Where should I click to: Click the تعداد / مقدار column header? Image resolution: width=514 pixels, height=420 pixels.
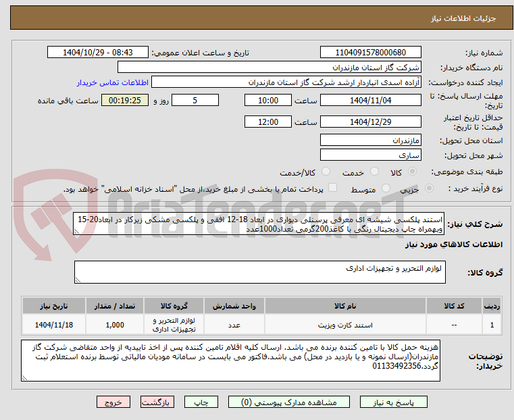pyautogui.click(x=115, y=306)
